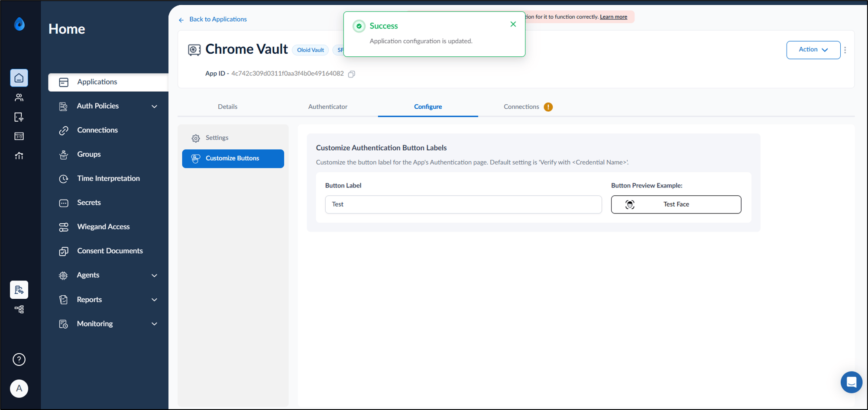
Task: Open the chat support bubble
Action: [x=852, y=382]
